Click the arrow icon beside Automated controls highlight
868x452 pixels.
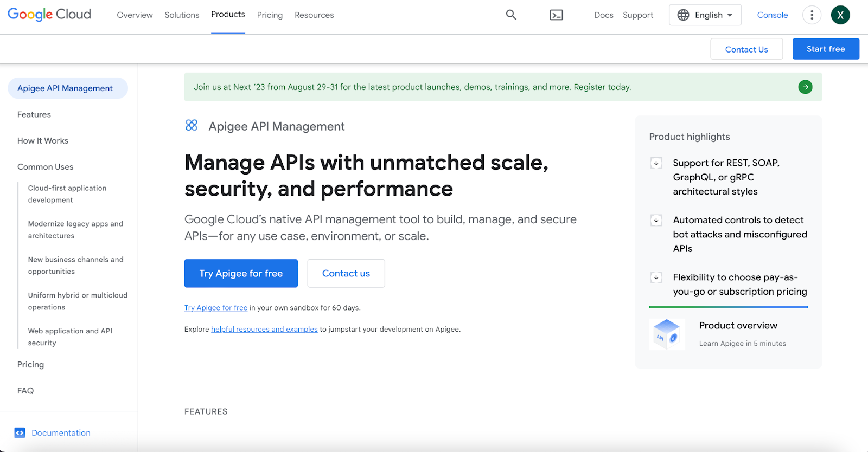tap(656, 220)
